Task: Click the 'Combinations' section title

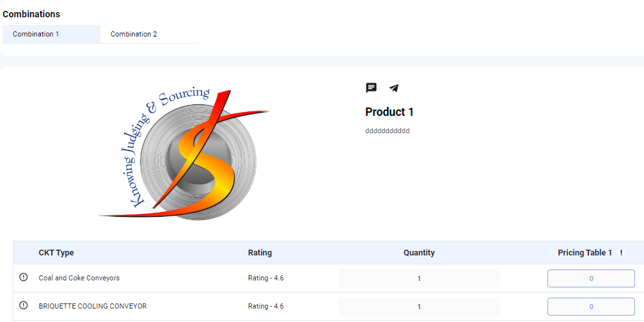Action: (x=31, y=14)
